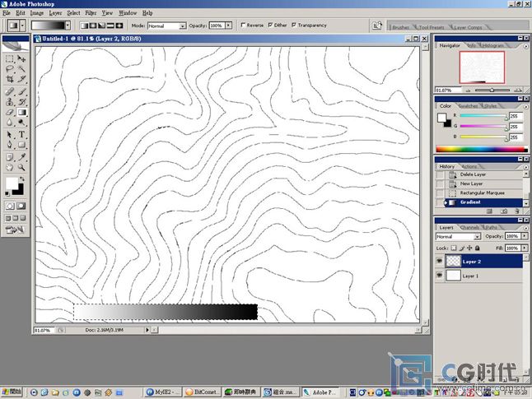532x399 pixels.
Task: Select the Zoom tool
Action: pos(21,167)
